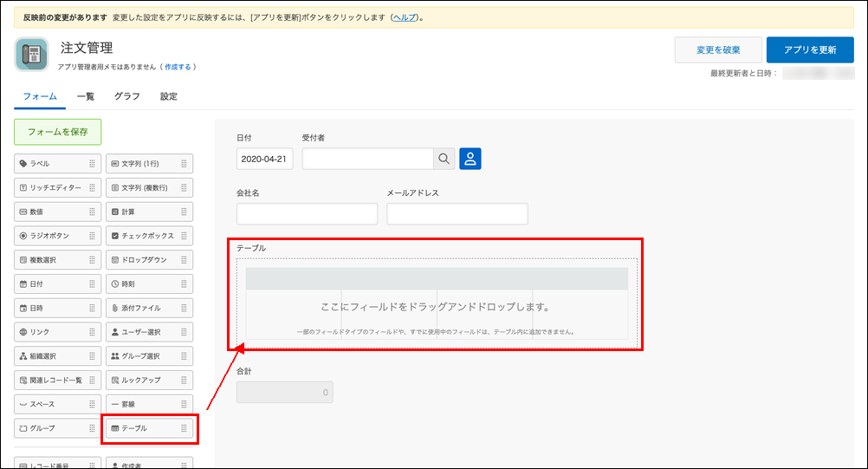This screenshot has width=868, height=469.
Task: Select the スペース field item
Action: 57,405
